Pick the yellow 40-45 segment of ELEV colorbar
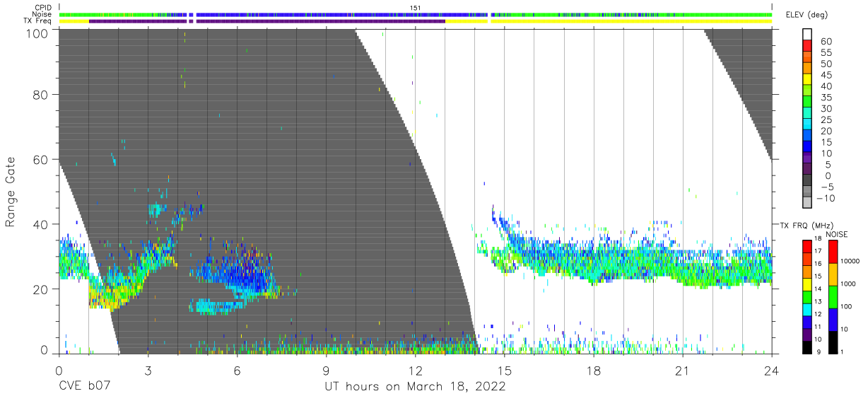The height and width of the screenshot is (401, 868). (x=809, y=79)
